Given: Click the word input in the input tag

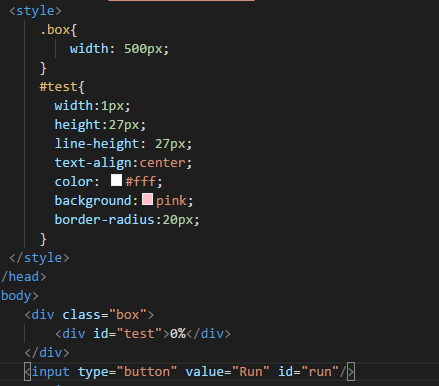Looking at the screenshot, I should 51,372.
